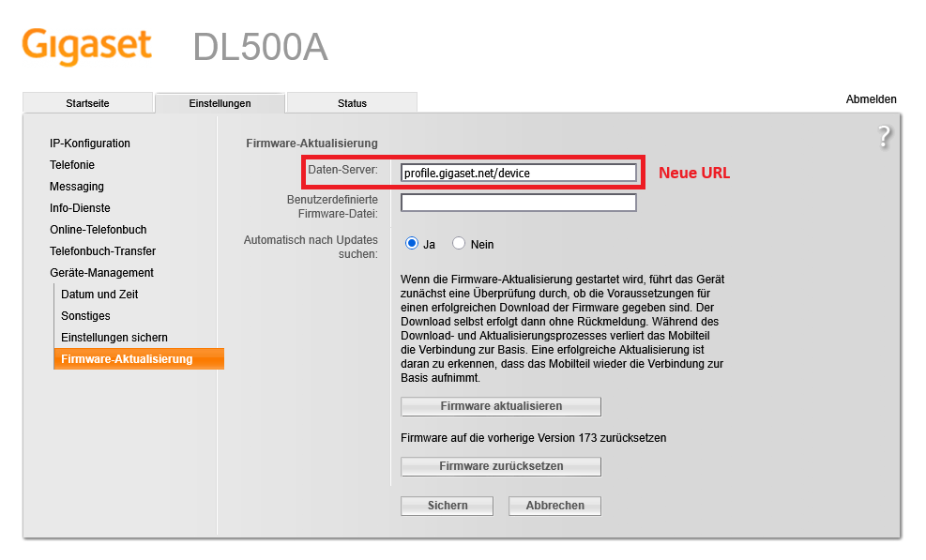
Task: Click the Abmelden logout link
Action: point(872,98)
